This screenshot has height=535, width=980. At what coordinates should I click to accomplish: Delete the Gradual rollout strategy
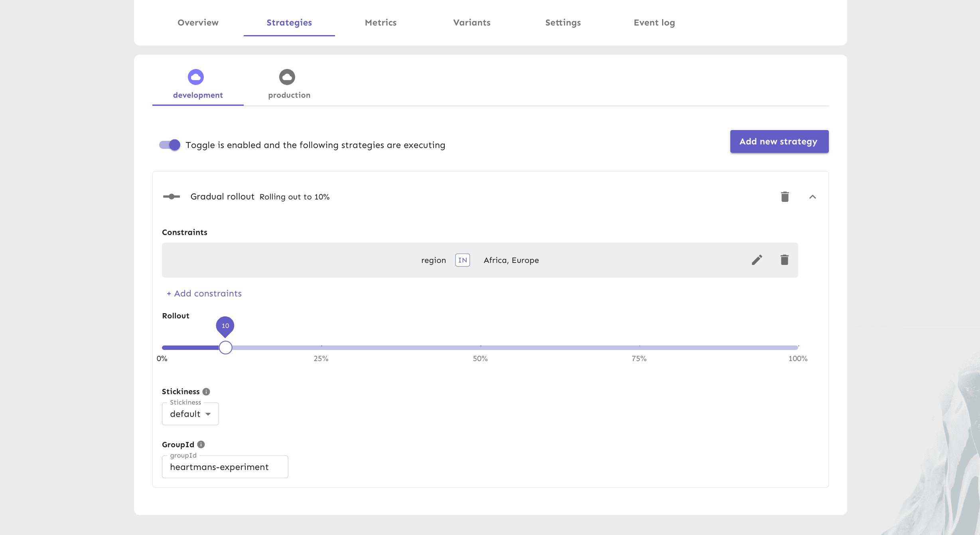[x=785, y=197]
